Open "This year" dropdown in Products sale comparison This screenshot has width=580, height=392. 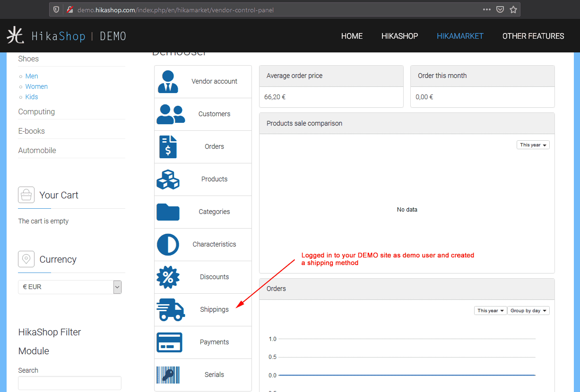[533, 145]
